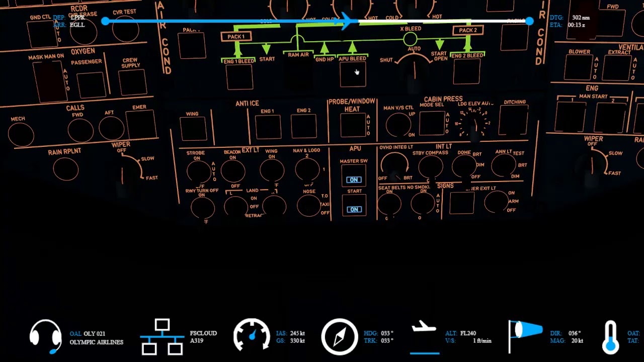Click the WING exterior light switch
This screenshot has width=644, height=362.
pyautogui.click(x=272, y=171)
